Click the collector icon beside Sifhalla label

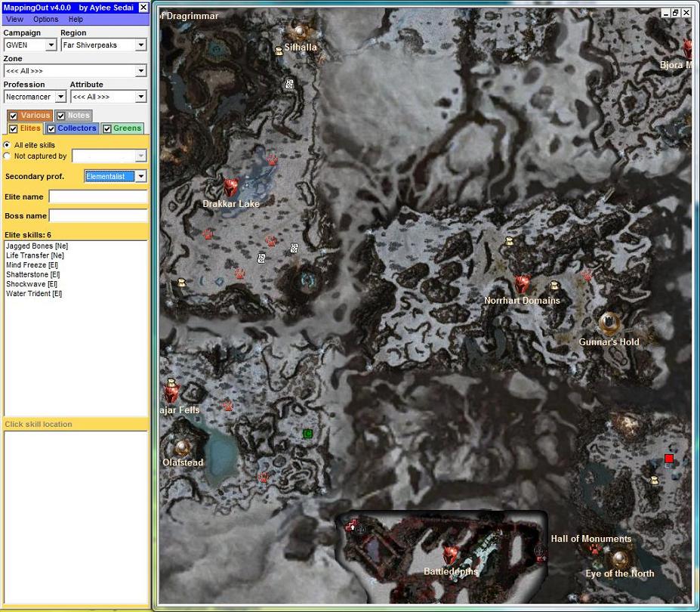[279, 51]
